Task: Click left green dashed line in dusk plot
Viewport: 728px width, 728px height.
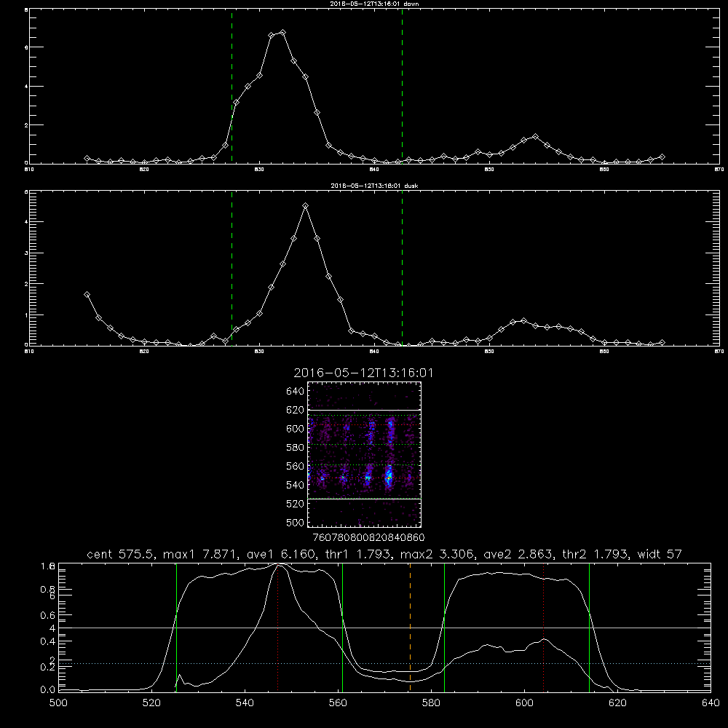Action: [x=232, y=269]
